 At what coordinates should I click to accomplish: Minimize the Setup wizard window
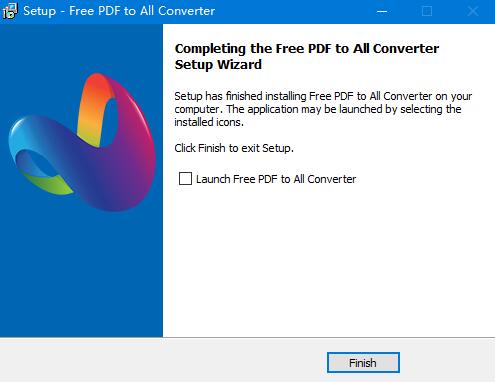click(382, 11)
